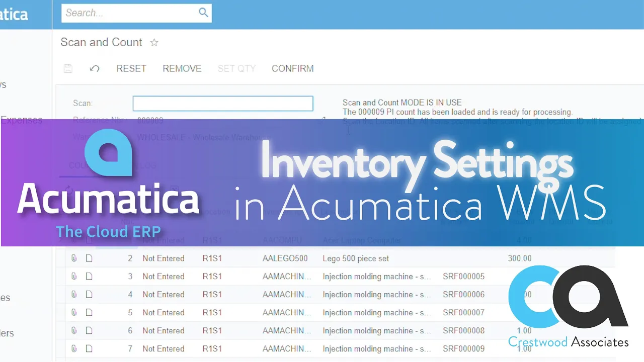This screenshot has width=644, height=362.
Task: Open the note icon for line 7
Action: [x=89, y=349]
